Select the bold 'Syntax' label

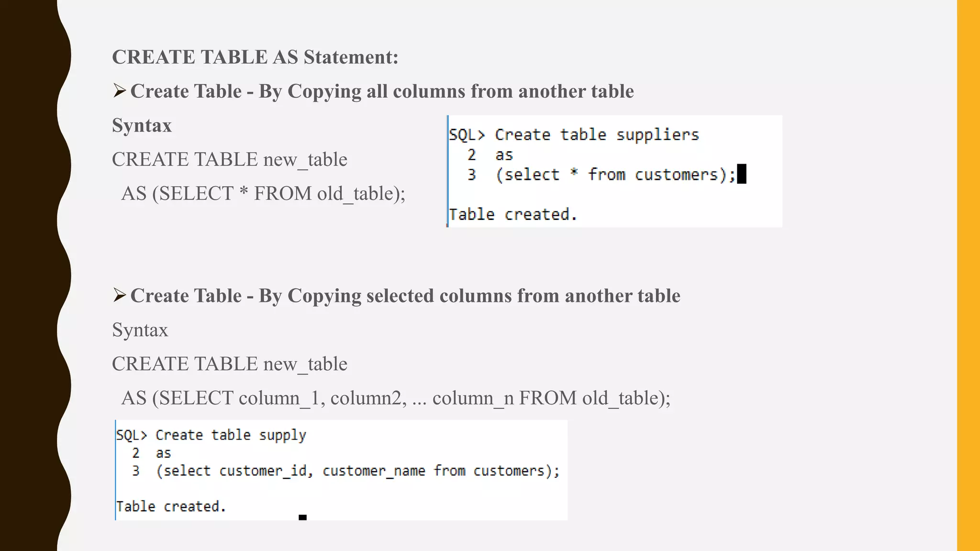tap(142, 125)
